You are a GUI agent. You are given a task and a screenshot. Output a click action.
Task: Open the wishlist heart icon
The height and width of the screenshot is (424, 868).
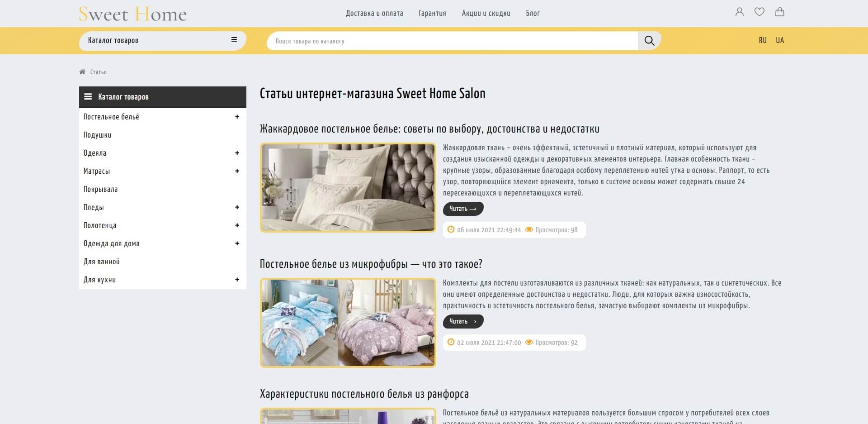[x=759, y=12]
